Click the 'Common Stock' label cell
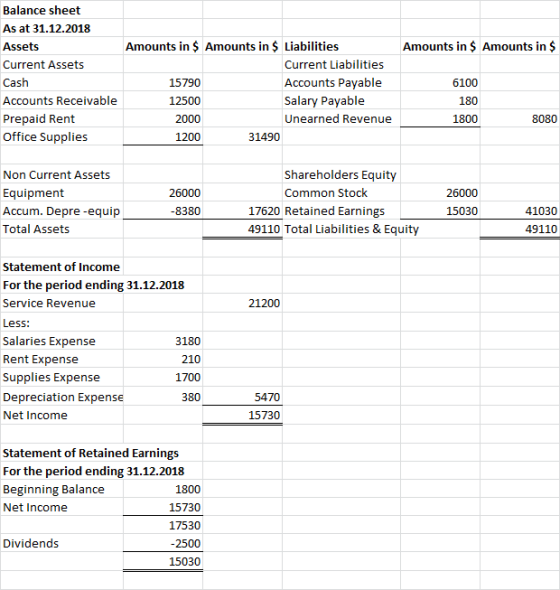The height and width of the screenshot is (590, 560). tap(326, 193)
